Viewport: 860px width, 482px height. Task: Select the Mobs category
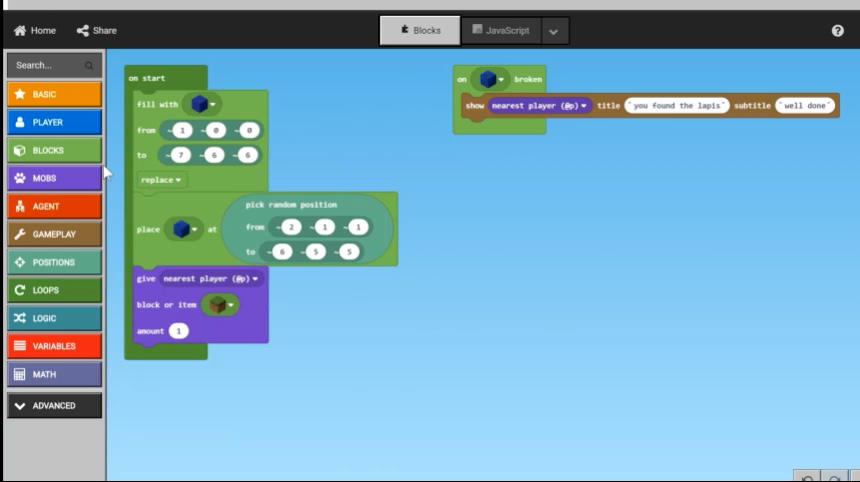point(54,178)
